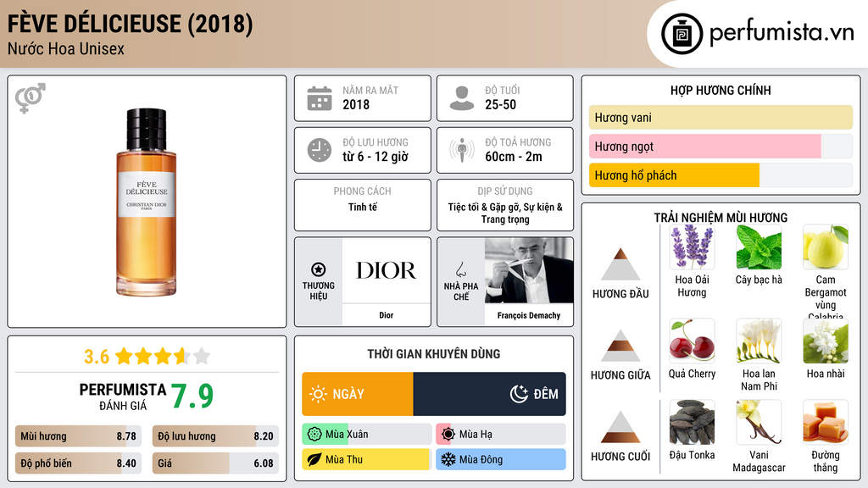
Task: Select the Mùa Đông season bar
Action: click(x=500, y=459)
